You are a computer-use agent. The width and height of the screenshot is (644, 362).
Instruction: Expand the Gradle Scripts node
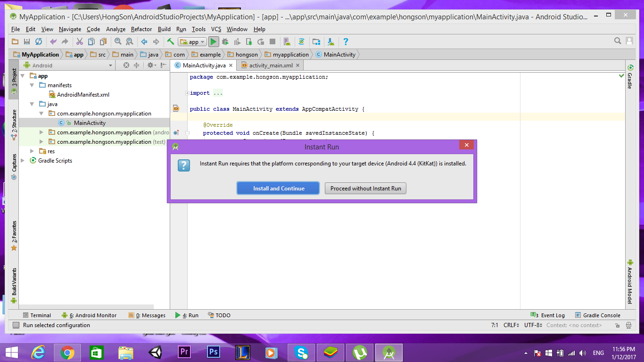click(23, 161)
